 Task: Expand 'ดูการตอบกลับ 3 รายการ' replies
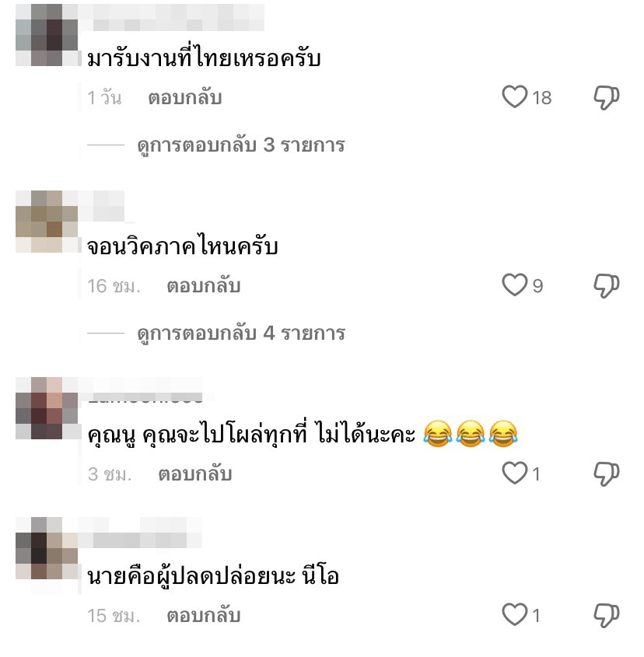tap(241, 145)
